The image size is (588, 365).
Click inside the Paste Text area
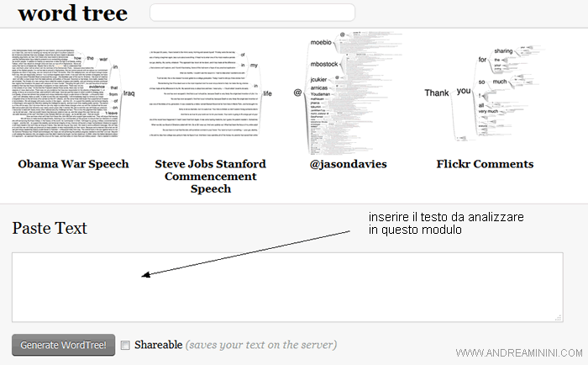[x=286, y=287]
